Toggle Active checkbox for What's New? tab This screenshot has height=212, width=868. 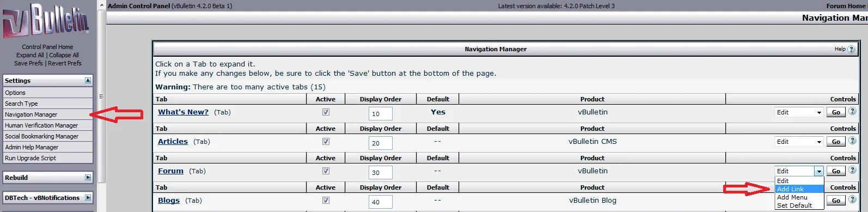pyautogui.click(x=326, y=112)
